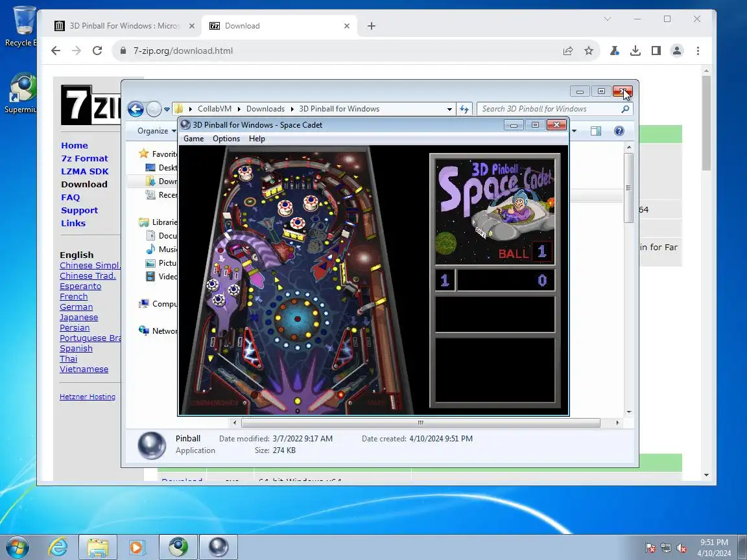Switch language to French
Screen dimensions: 747x560
click(74, 297)
